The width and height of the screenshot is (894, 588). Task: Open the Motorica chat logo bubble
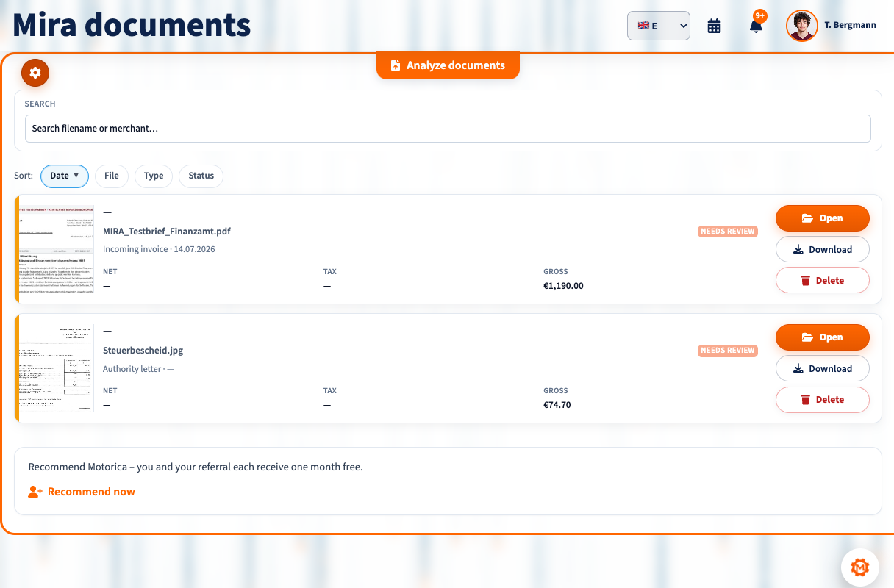[860, 567]
